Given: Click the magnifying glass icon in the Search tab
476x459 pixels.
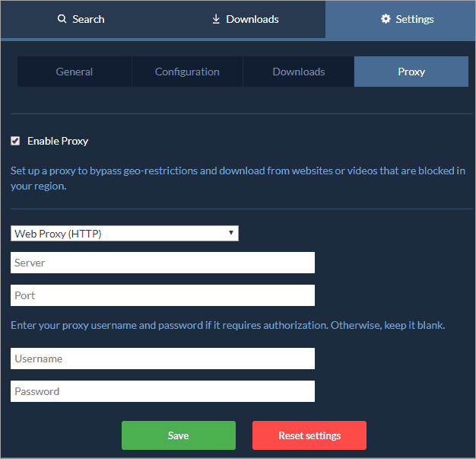Looking at the screenshot, I should (62, 19).
